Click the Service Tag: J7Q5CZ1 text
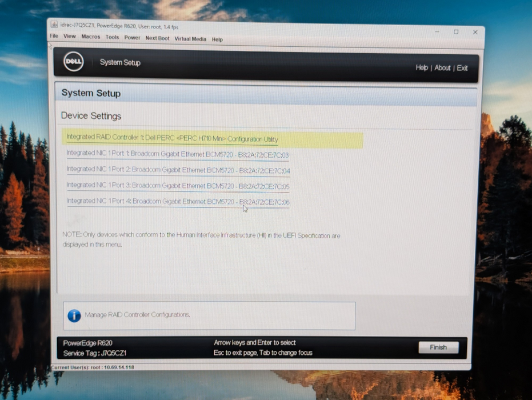Image resolution: width=532 pixels, height=400 pixels. (x=95, y=353)
